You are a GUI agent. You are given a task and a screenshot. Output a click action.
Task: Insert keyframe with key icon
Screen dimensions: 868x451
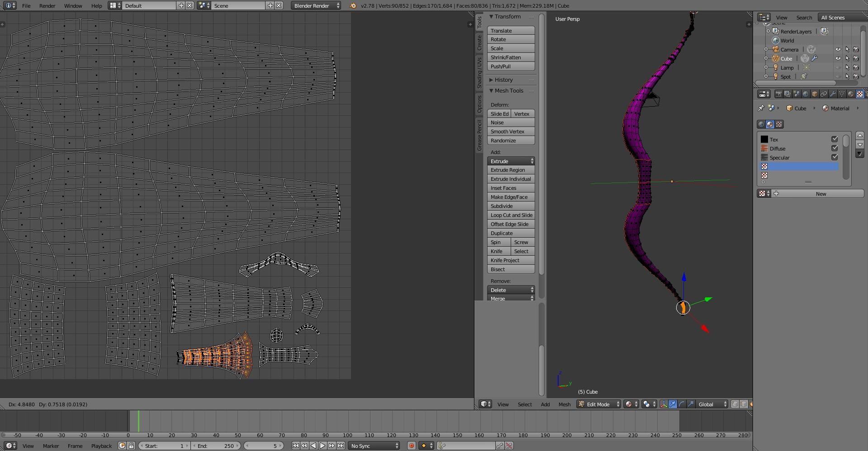(x=500, y=446)
